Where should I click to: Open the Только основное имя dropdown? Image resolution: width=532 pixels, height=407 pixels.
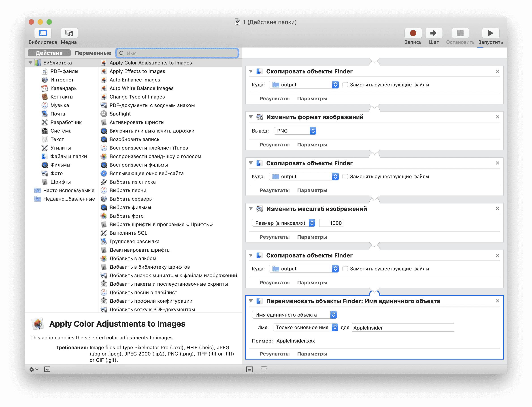305,328
